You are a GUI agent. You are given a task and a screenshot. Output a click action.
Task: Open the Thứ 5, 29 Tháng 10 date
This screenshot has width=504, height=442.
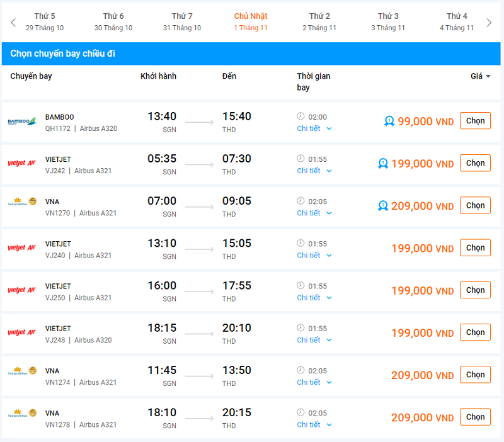coord(45,22)
